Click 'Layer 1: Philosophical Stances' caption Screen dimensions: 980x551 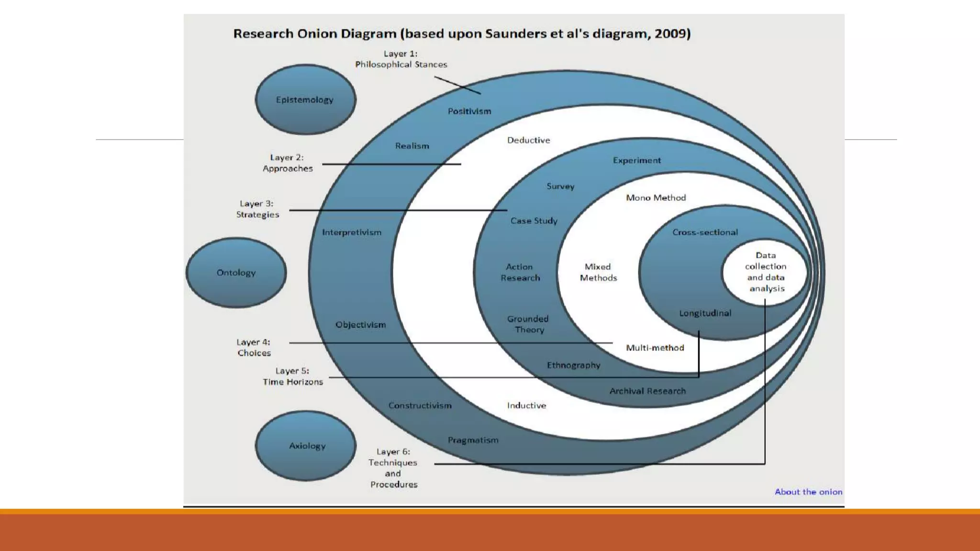pos(401,59)
